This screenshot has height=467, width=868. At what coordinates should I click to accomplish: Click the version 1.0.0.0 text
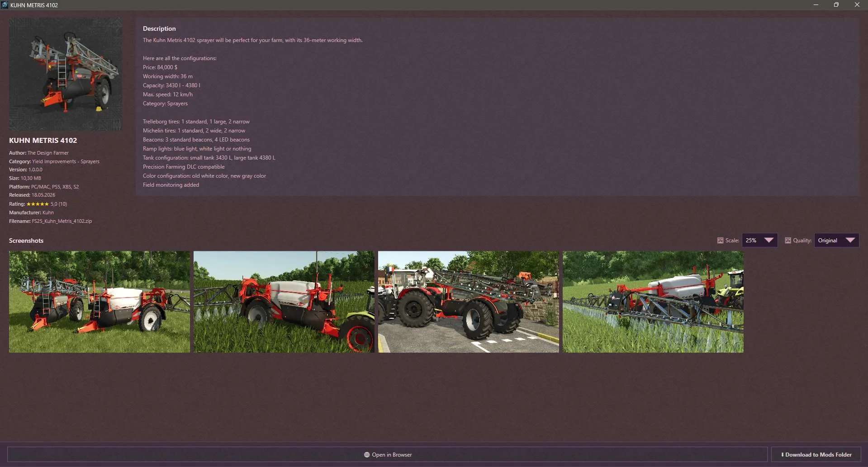[x=35, y=170]
